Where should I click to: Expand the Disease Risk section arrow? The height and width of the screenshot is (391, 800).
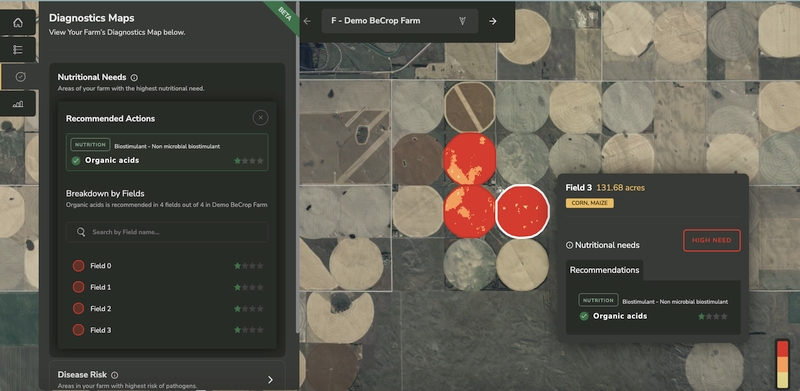click(270, 380)
